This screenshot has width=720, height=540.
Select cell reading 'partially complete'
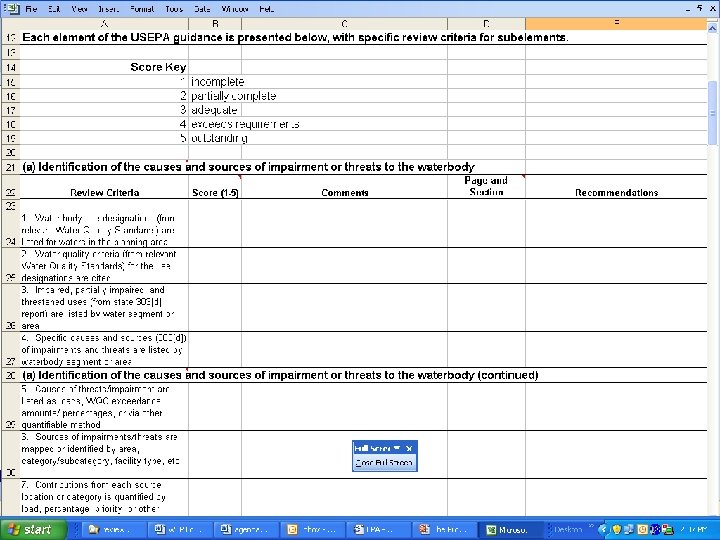[215, 96]
